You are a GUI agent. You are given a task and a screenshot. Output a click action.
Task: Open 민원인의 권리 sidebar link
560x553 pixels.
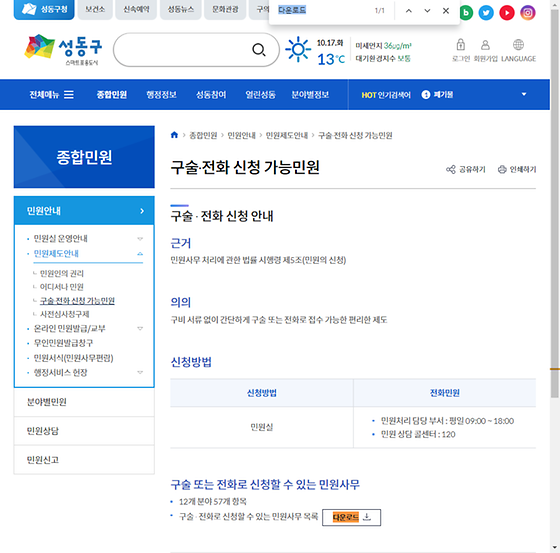(62, 274)
